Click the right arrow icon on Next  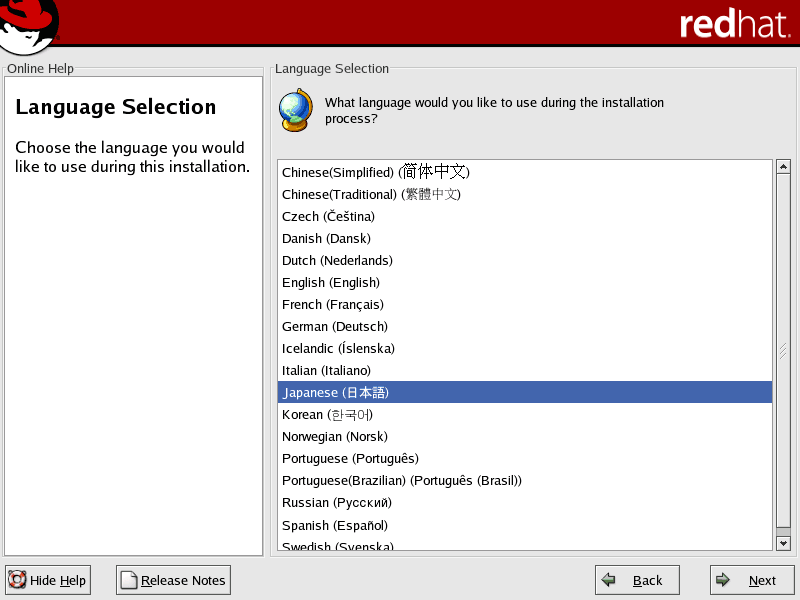723,580
